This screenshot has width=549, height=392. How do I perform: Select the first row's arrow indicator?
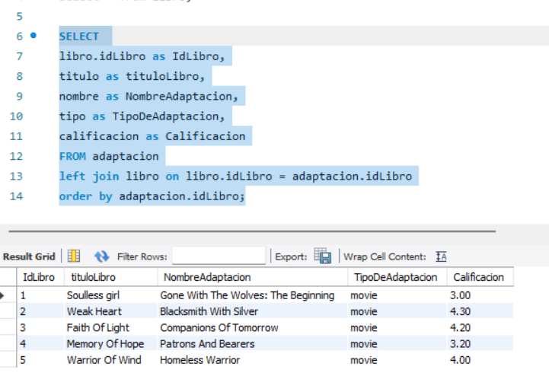(4, 295)
